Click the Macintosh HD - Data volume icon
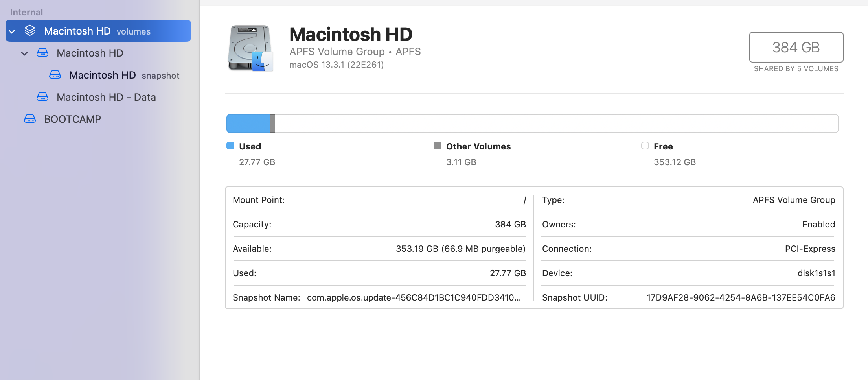 pyautogui.click(x=42, y=97)
